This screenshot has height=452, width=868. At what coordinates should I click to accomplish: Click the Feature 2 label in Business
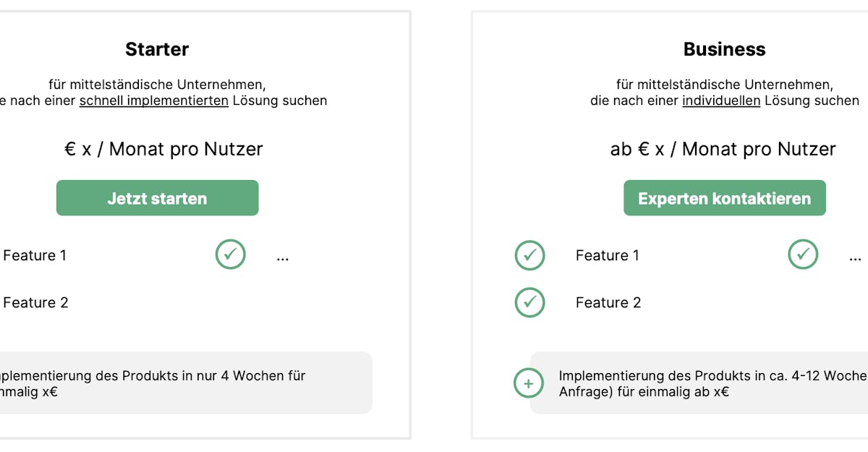point(608,302)
